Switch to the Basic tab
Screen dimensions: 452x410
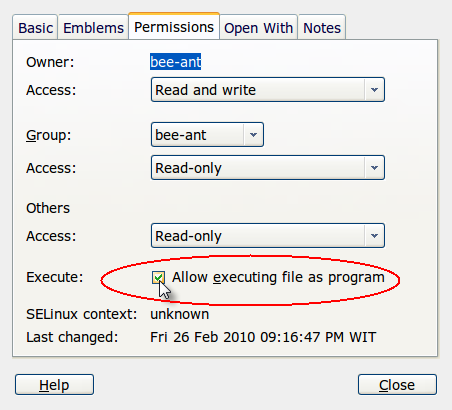point(35,28)
